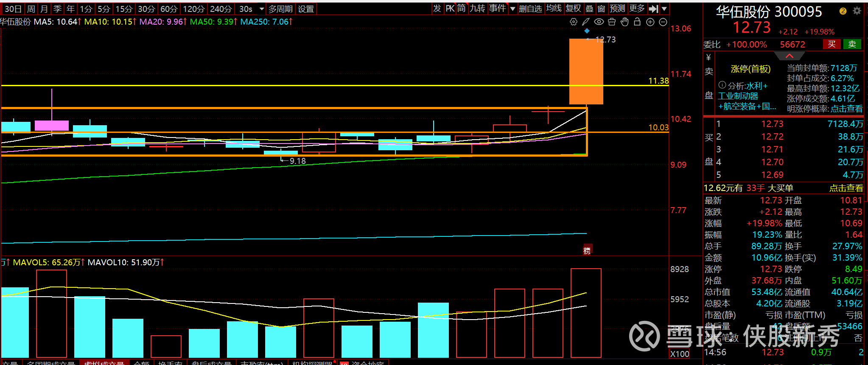Click the blue diamond marker above candle
The width and height of the screenshot is (868, 365).
coord(587,31)
